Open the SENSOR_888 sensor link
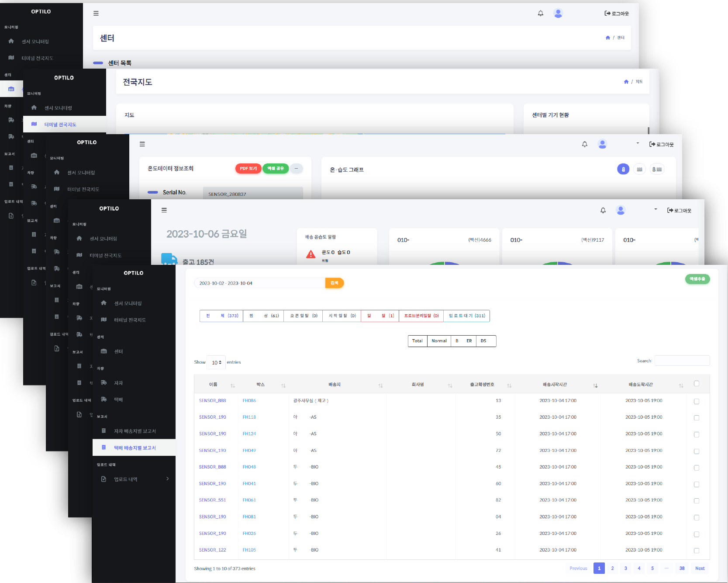The height and width of the screenshot is (583, 728). tap(212, 400)
